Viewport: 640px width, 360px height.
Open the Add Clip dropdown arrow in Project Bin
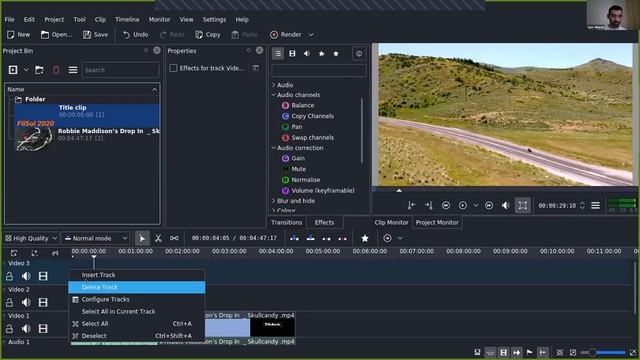[x=26, y=70]
